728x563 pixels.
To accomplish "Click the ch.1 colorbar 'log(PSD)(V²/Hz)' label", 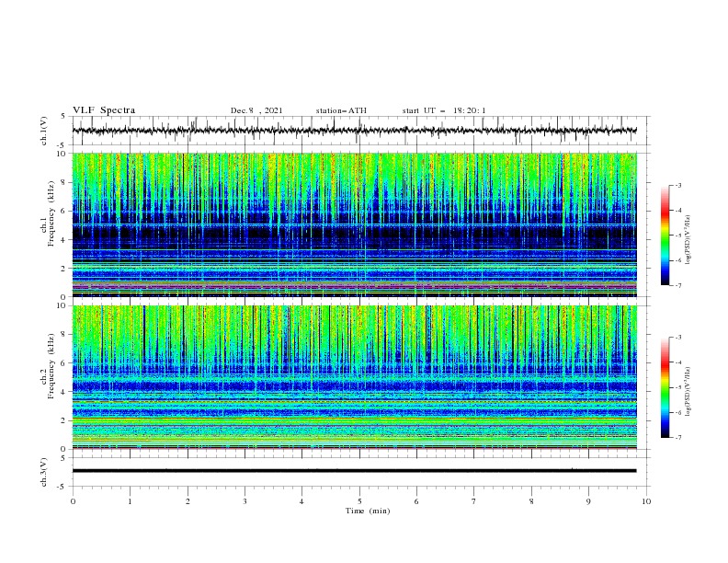I will click(x=688, y=240).
